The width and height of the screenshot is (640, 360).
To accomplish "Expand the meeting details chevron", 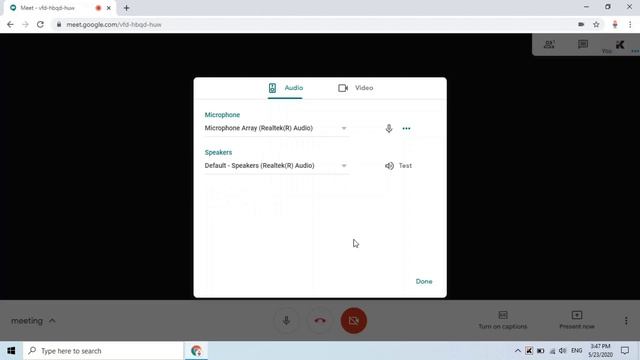I will pyautogui.click(x=52, y=321).
